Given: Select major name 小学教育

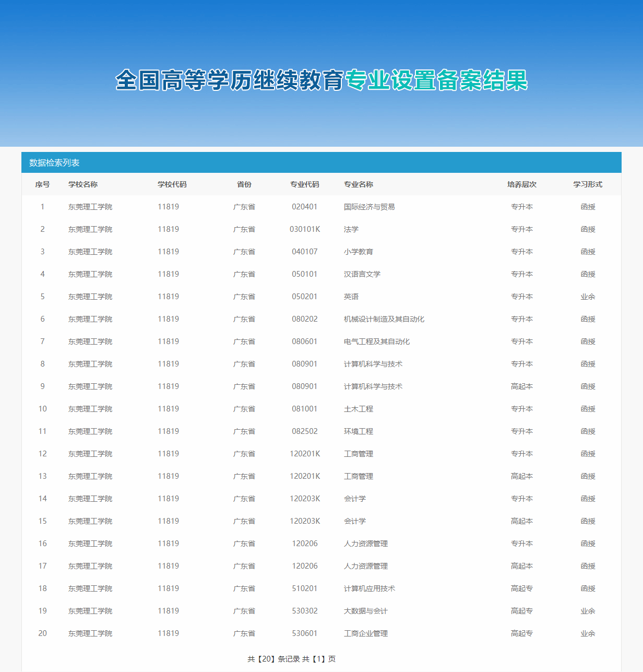Looking at the screenshot, I should pos(359,252).
